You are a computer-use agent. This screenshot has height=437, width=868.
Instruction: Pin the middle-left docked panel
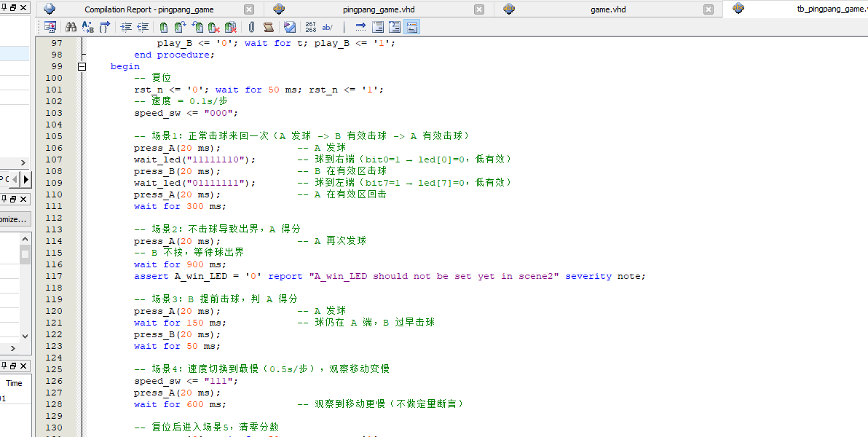4,199
